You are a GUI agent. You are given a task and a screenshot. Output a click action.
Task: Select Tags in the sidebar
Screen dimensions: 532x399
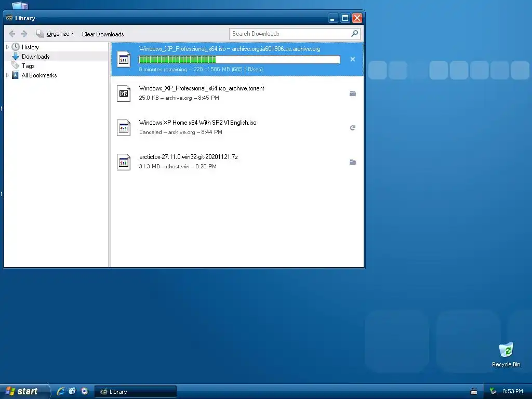coord(28,66)
